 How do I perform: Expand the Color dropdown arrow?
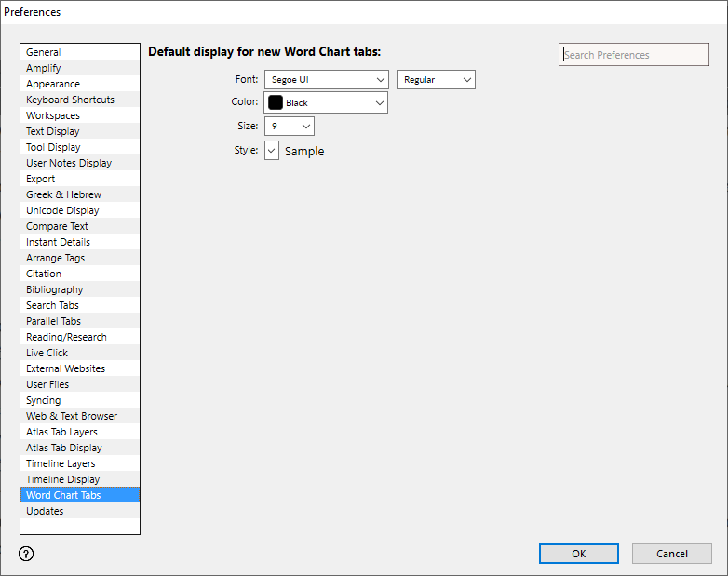click(379, 102)
